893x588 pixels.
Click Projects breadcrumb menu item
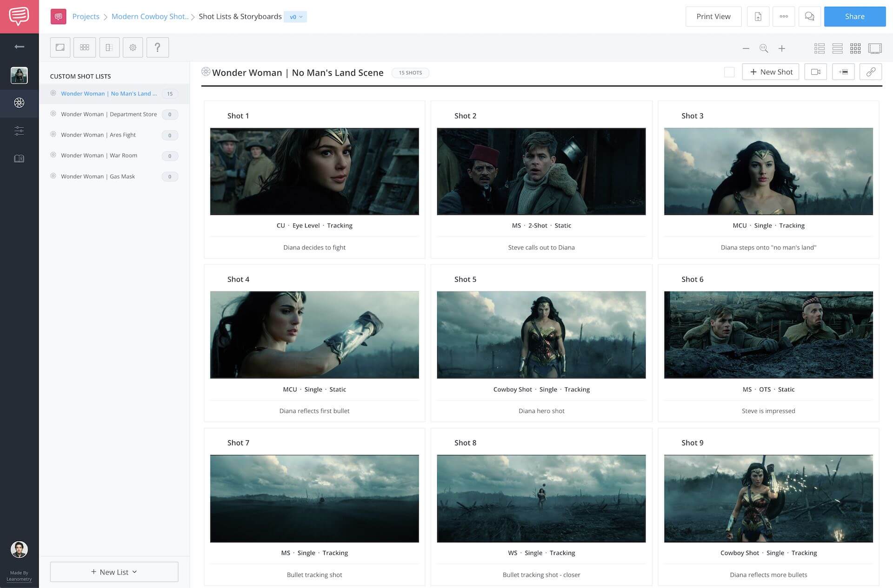(86, 16)
